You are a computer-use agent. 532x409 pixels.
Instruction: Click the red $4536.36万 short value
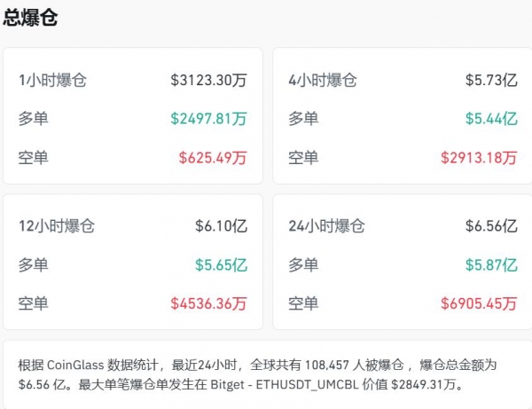[208, 303]
